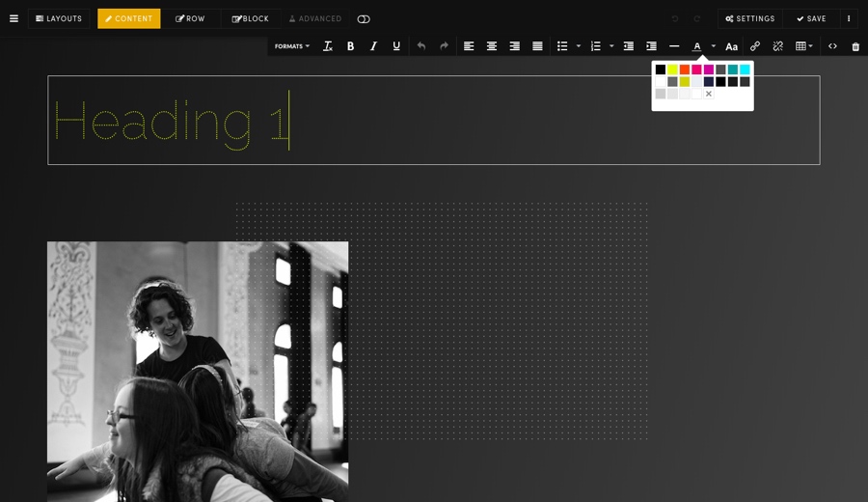Pick the bright yellow color swatch
The width and height of the screenshot is (868, 502).
click(x=672, y=70)
